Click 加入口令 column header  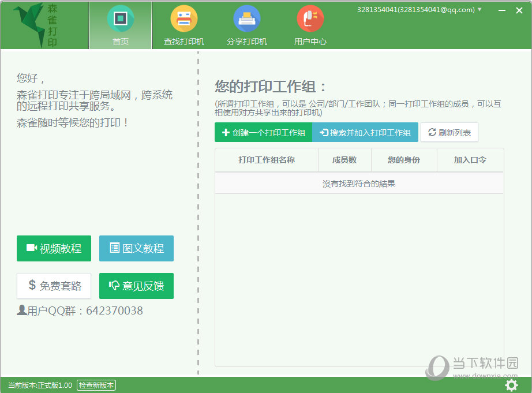pyautogui.click(x=470, y=160)
